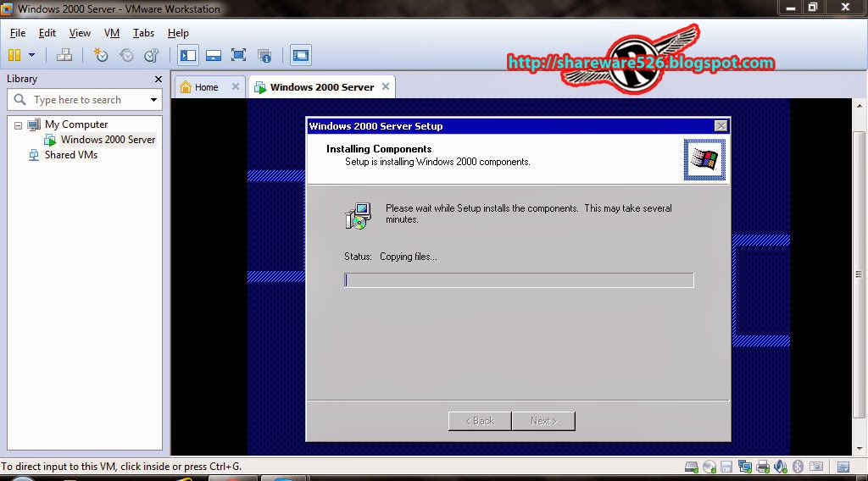Close the Windows 2000 Server tab
868x481 pixels.
click(x=386, y=86)
